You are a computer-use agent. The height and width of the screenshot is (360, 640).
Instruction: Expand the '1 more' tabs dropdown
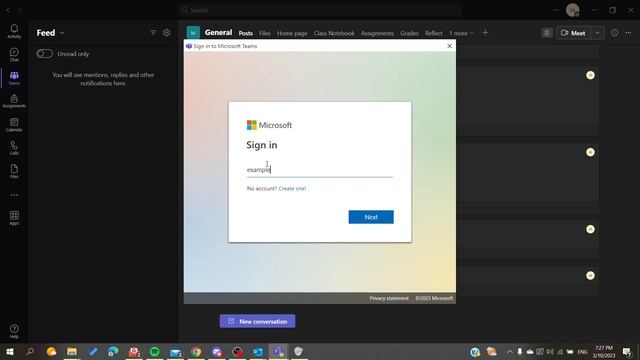pyautogui.click(x=461, y=33)
